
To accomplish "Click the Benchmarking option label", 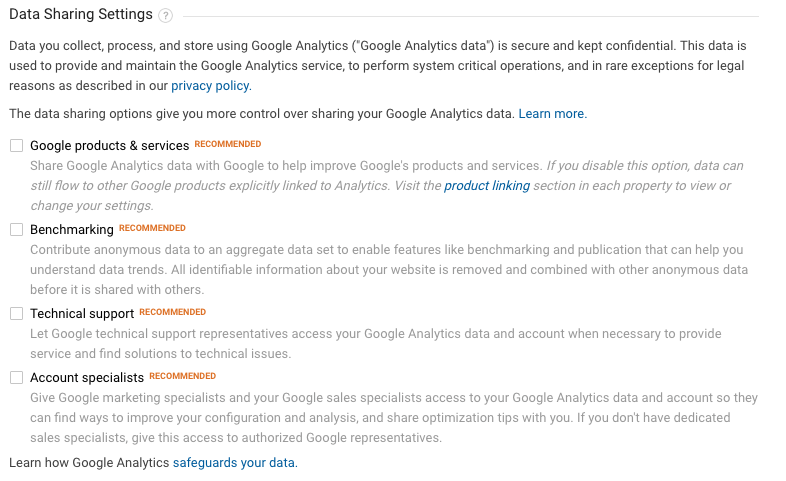I will point(72,230).
